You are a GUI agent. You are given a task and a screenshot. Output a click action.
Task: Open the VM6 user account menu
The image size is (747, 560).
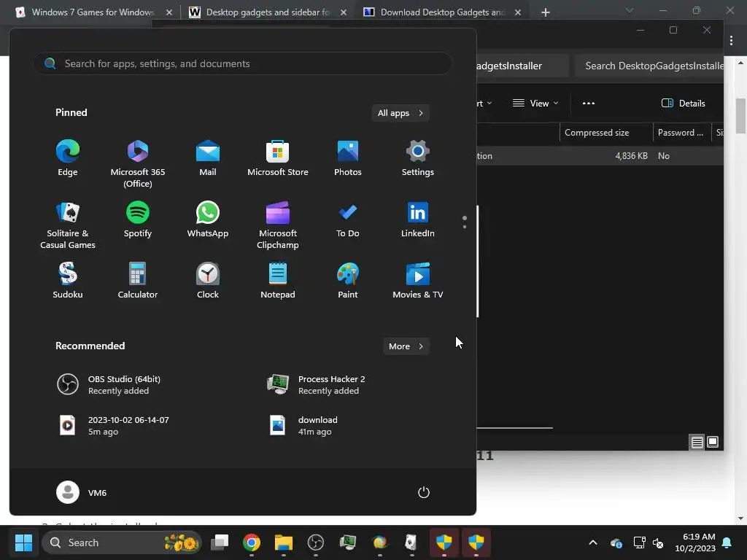(x=82, y=492)
